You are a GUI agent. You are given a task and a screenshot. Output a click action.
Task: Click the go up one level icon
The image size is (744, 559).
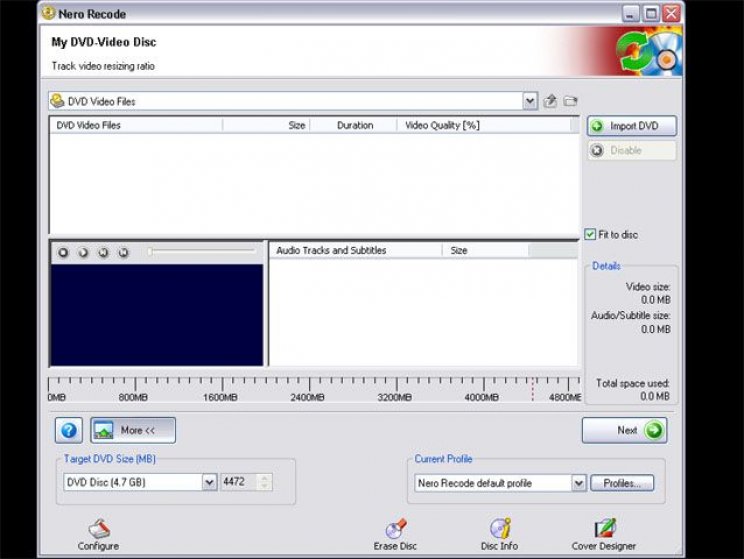(x=550, y=101)
